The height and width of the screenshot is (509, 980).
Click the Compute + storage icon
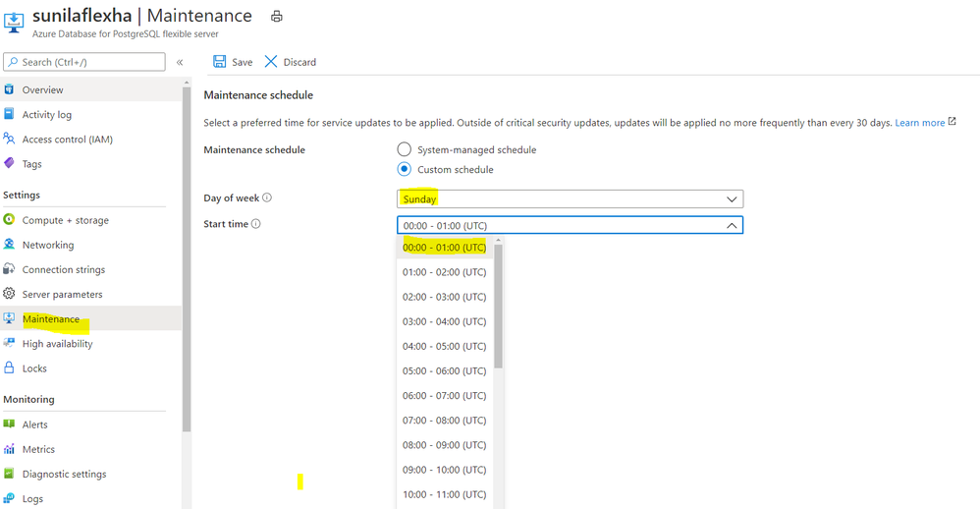pos(9,219)
